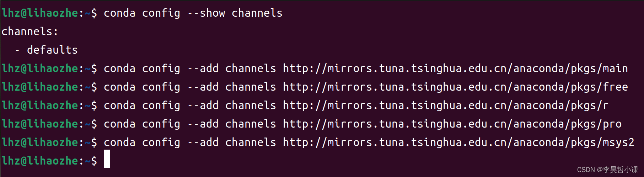Click the pkgs/pro mirror URL
The height and width of the screenshot is (177, 644).
pyautogui.click(x=452, y=124)
